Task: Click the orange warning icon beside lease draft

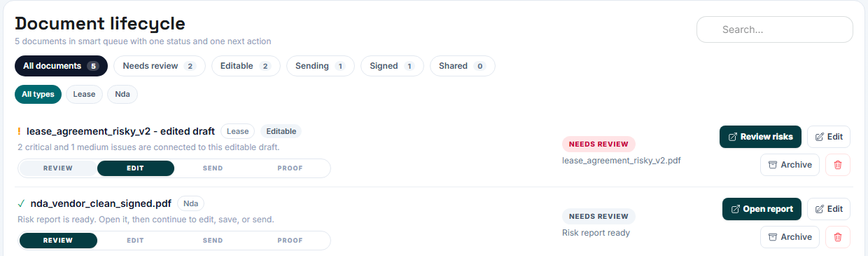Action: pos(20,131)
